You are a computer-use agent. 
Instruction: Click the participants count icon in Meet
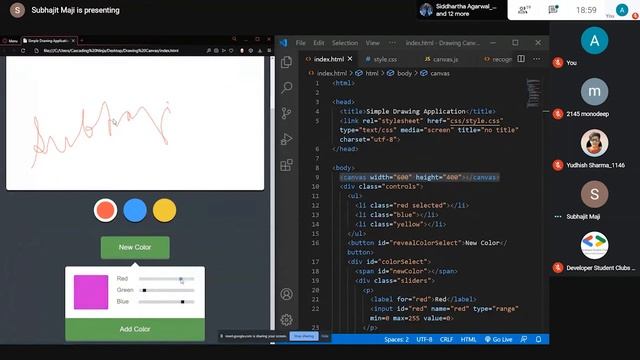coord(524,10)
